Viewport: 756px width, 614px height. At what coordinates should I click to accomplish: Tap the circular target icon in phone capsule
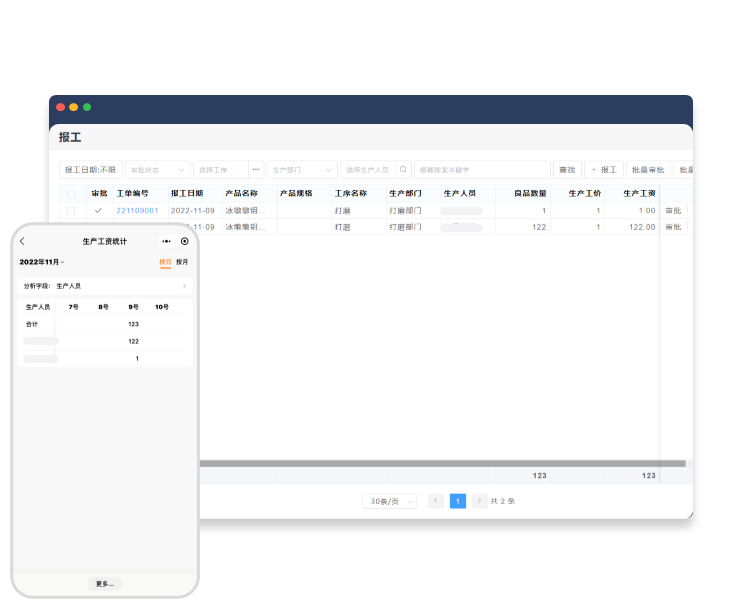185,241
